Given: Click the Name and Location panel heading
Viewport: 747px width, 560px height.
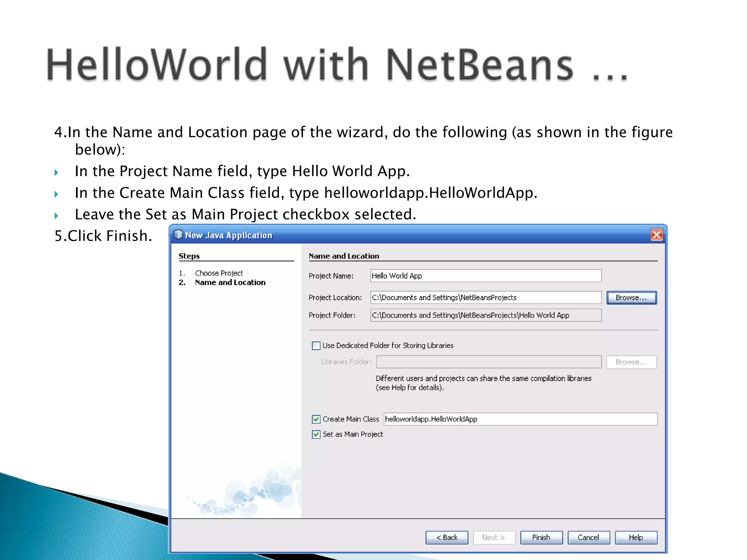Looking at the screenshot, I should [344, 256].
